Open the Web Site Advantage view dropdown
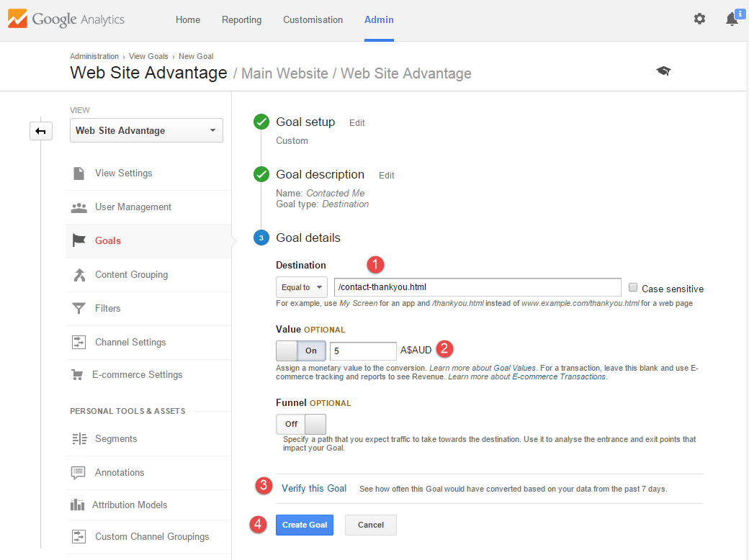The image size is (749, 560). click(146, 130)
